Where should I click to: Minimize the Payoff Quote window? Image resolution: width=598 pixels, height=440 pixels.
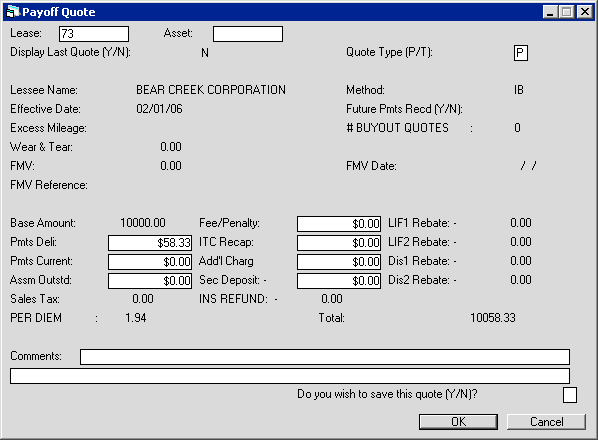[550, 12]
